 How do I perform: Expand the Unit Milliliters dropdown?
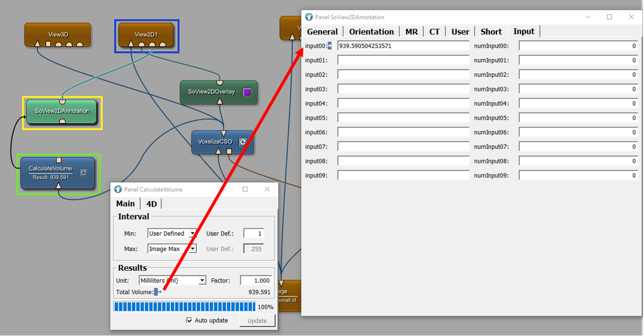pyautogui.click(x=172, y=281)
